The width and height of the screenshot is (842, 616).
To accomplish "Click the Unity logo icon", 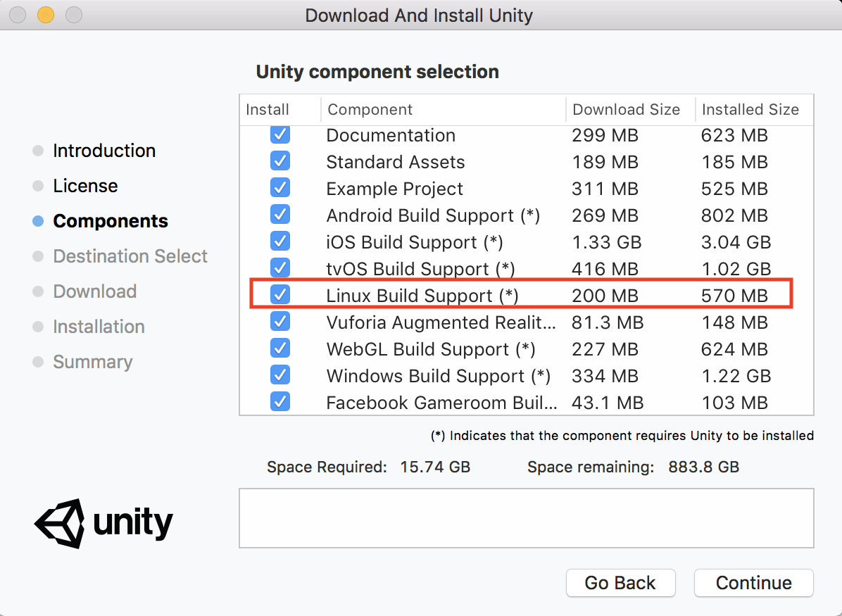I will [x=60, y=523].
